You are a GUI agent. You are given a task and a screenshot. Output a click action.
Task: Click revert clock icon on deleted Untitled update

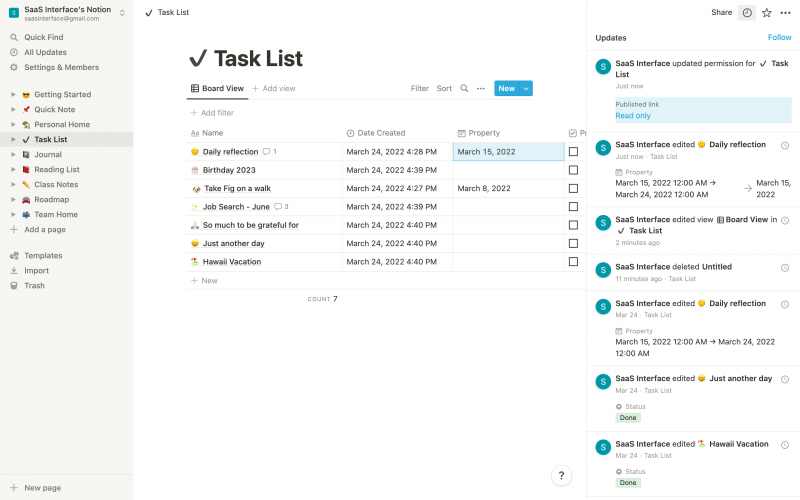click(785, 268)
